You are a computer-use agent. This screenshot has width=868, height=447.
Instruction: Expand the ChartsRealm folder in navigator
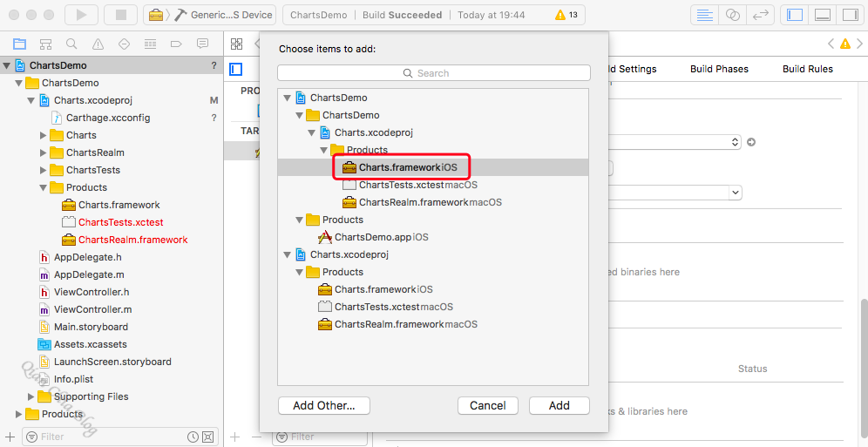click(x=44, y=152)
